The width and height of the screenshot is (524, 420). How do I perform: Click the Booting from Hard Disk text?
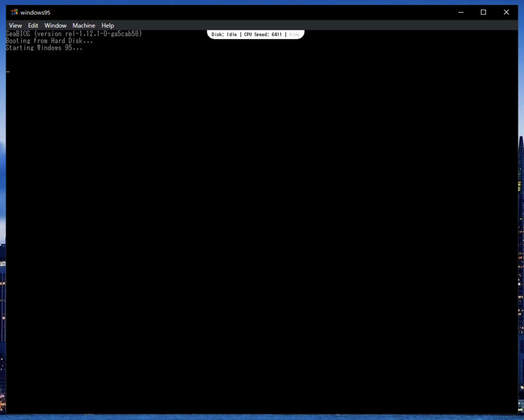pyautogui.click(x=49, y=41)
